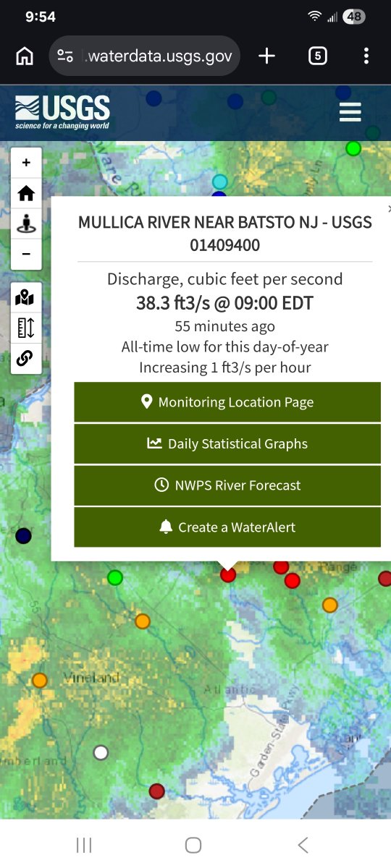
Task: Open the legend tool icon
Action: coord(25,328)
